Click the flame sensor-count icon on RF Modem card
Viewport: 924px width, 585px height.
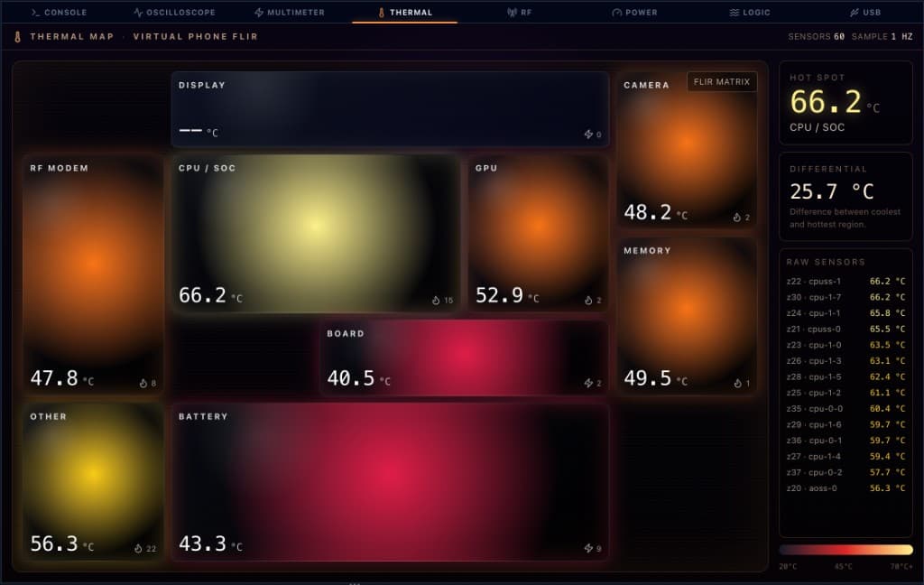143,384
